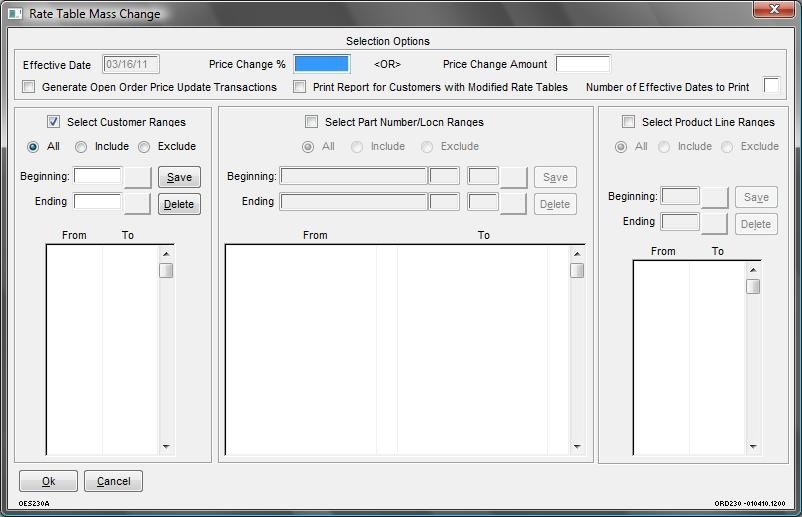
Task: Click down arrow of part number list scrollbar
Action: click(577, 446)
